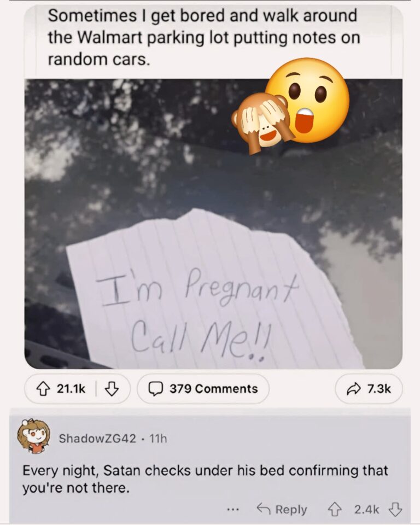
Task: Click the 2.4k comment vote count
Action: 367,510
